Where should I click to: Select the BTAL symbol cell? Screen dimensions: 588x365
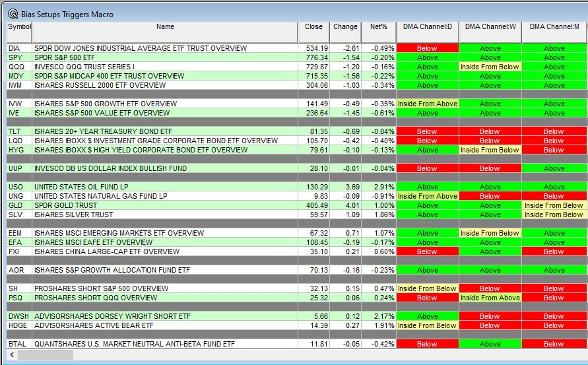(20, 344)
